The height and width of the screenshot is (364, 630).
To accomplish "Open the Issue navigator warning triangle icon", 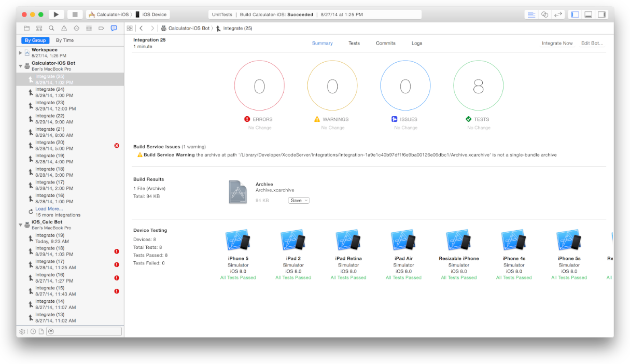I will coord(64,28).
